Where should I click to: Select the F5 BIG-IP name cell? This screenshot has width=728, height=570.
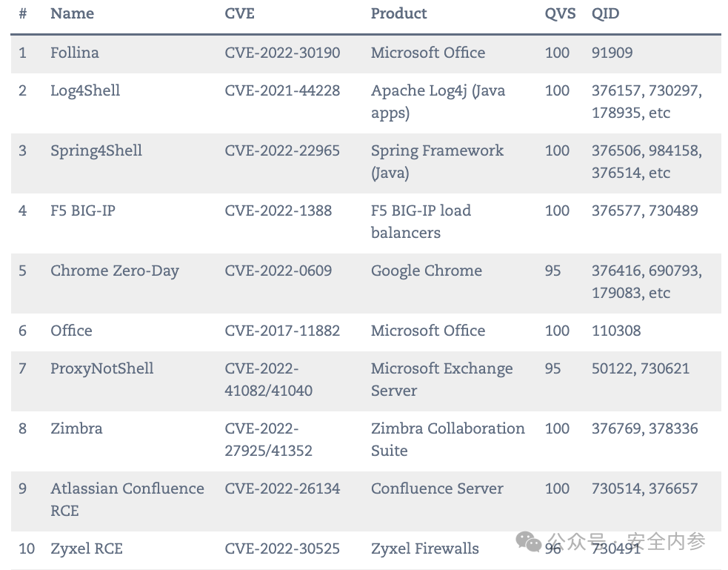tap(83, 211)
